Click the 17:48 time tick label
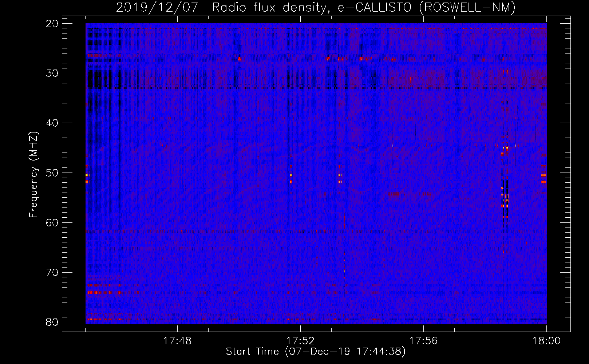The height and width of the screenshot is (364, 589). (177, 341)
